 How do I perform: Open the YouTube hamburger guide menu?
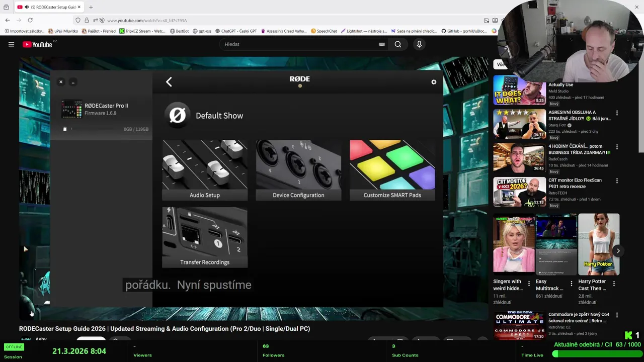[11, 44]
